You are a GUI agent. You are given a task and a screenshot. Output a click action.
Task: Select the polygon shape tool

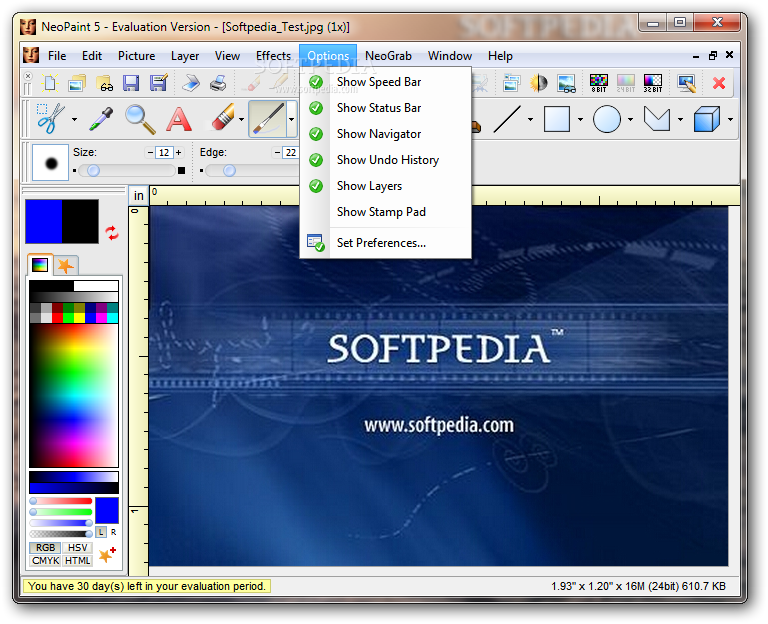pyautogui.click(x=656, y=119)
